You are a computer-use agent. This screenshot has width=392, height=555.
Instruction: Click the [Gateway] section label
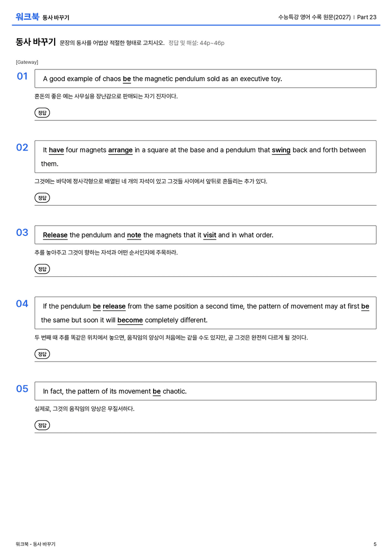tap(27, 62)
